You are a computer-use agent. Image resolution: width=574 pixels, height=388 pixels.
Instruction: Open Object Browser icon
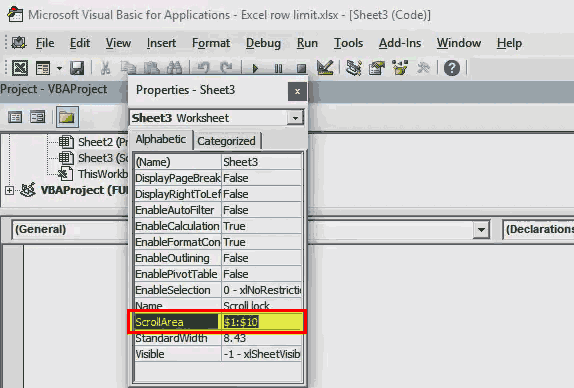[400, 68]
